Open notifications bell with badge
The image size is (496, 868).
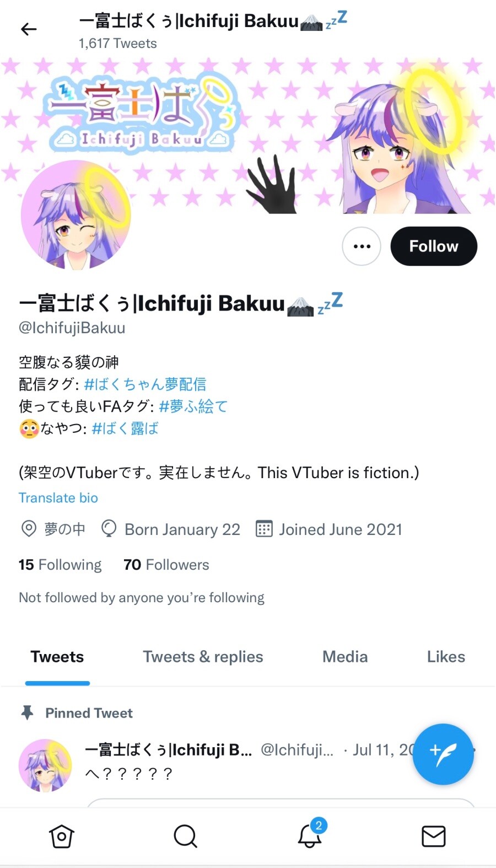click(311, 834)
